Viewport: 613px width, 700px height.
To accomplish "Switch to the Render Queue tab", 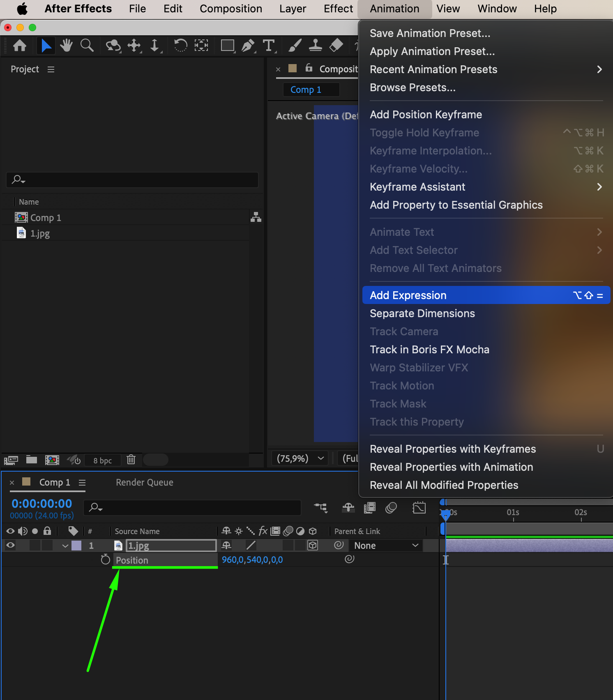I will click(144, 482).
